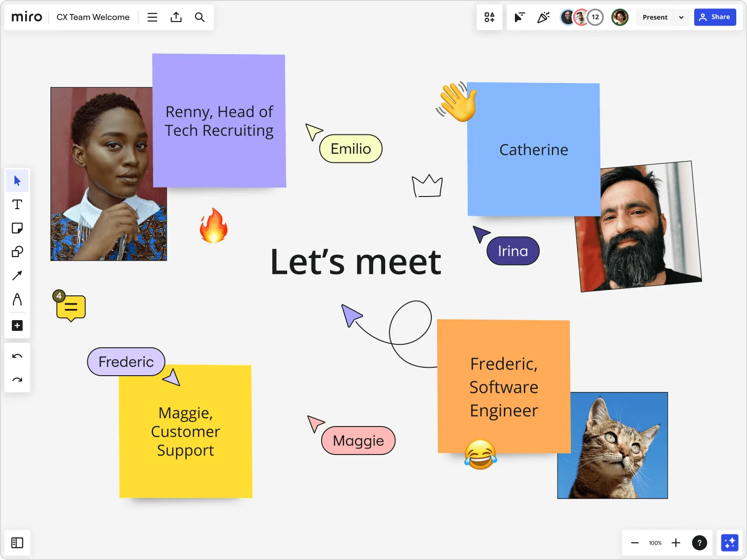Expand more tools plus button
This screenshot has width=747, height=560.
pyautogui.click(x=17, y=325)
